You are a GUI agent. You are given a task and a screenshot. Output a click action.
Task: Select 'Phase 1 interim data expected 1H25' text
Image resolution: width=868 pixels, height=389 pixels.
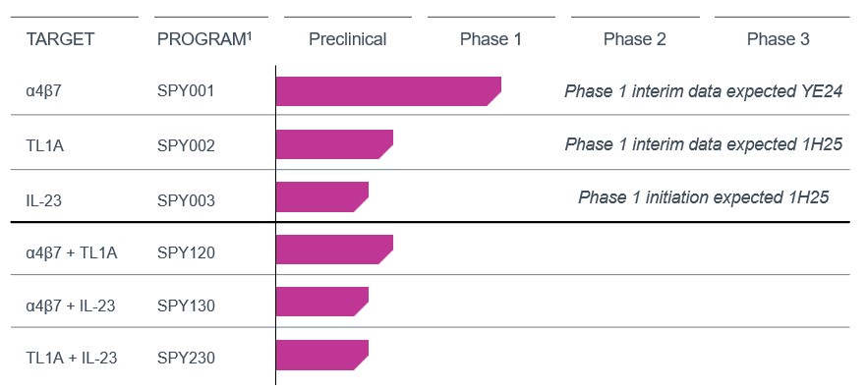click(704, 144)
